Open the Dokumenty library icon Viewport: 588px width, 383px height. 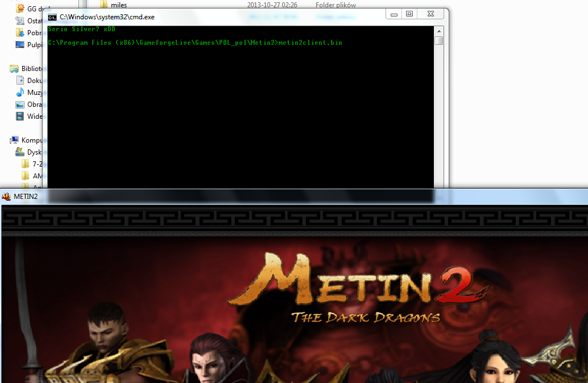[20, 80]
